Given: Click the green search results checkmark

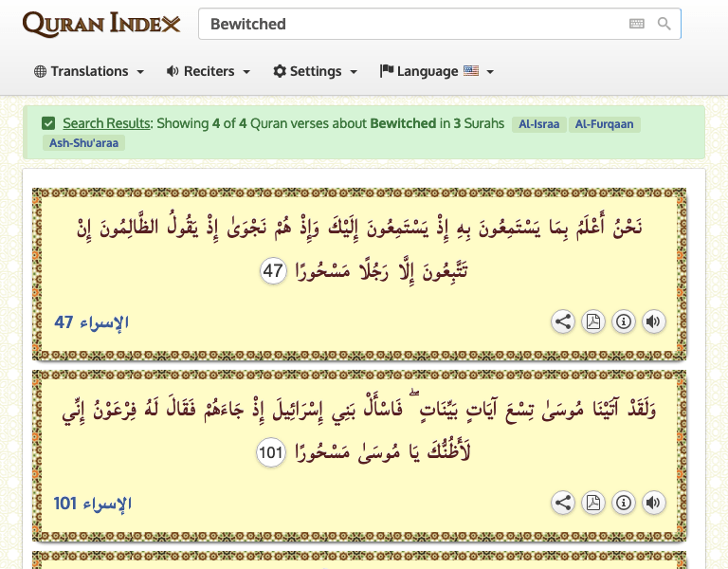Looking at the screenshot, I should (48, 123).
